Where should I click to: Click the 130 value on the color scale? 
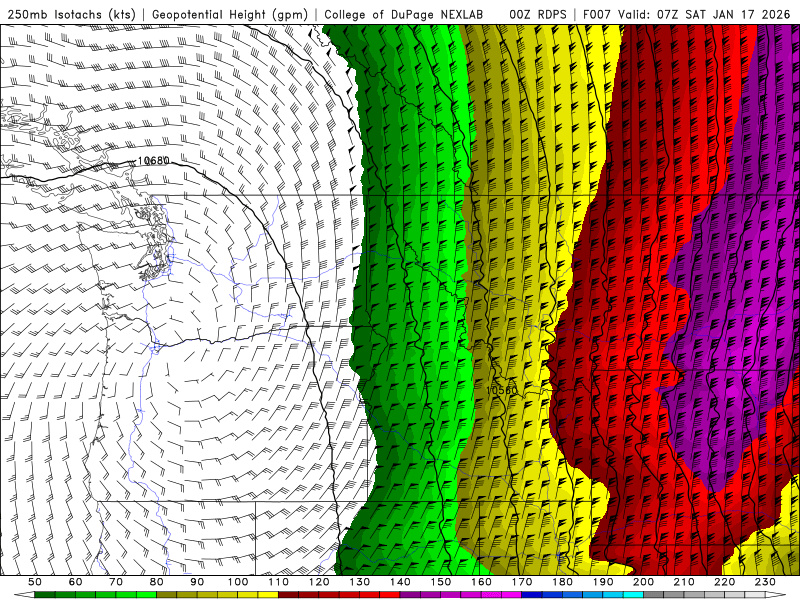[360, 582]
